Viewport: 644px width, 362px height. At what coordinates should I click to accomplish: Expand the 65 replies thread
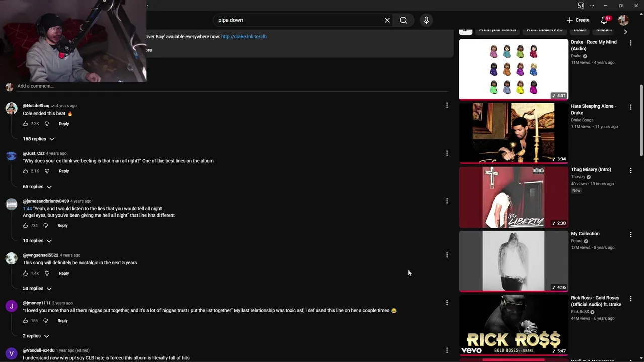coord(37,187)
